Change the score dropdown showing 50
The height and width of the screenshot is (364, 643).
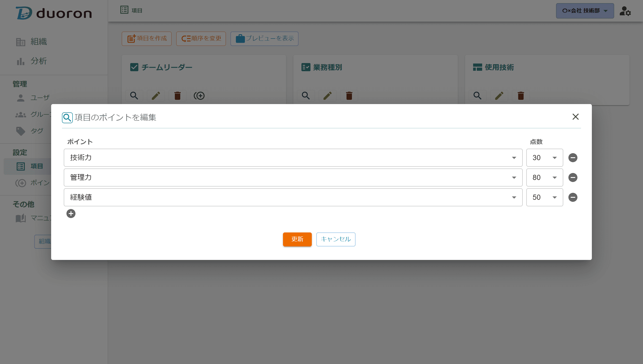pos(545,197)
